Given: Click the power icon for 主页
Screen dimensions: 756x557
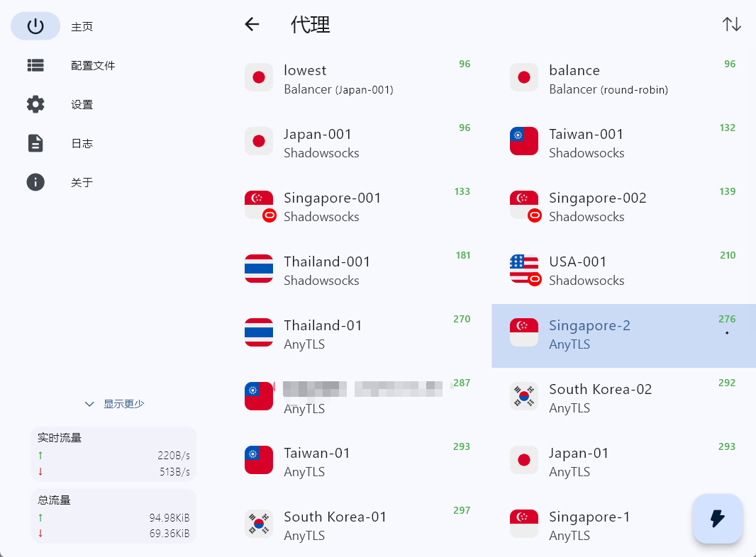Looking at the screenshot, I should coord(35,26).
